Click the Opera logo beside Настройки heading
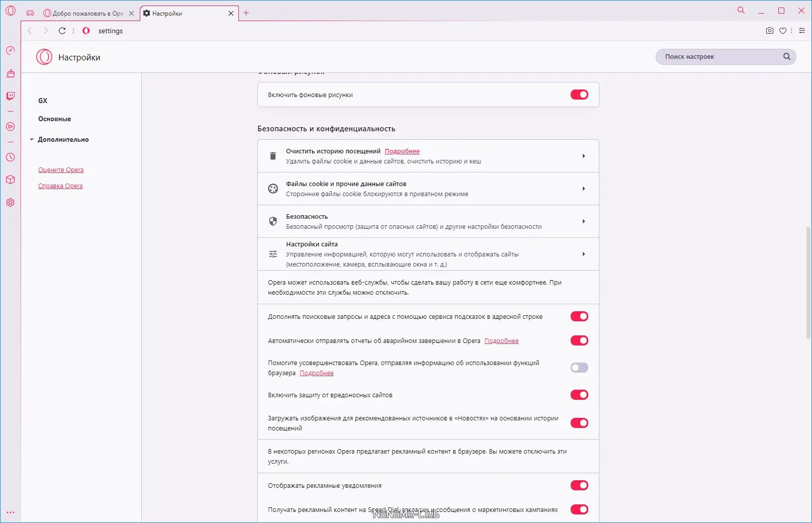Screen dimensions: 812x523 [44, 57]
